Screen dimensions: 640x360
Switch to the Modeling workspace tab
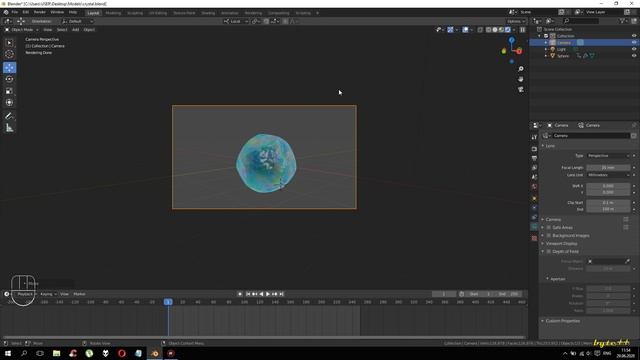113,13
